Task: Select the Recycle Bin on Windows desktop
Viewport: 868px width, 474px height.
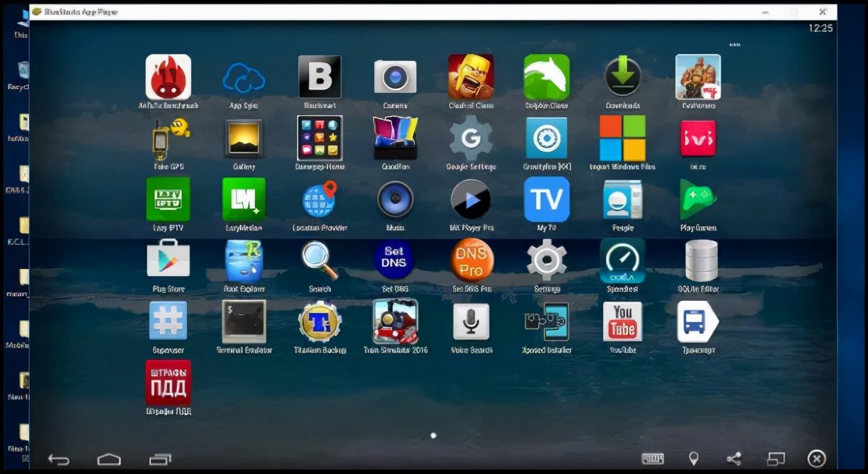Action: click(23, 75)
